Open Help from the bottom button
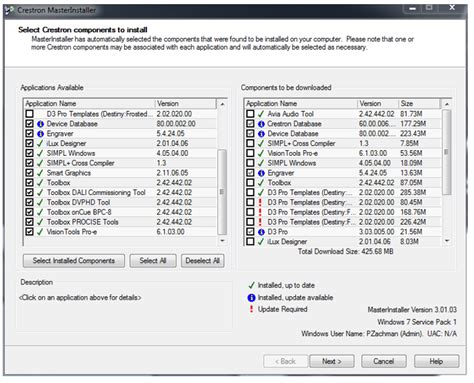This screenshot has width=474, height=383. [436, 362]
